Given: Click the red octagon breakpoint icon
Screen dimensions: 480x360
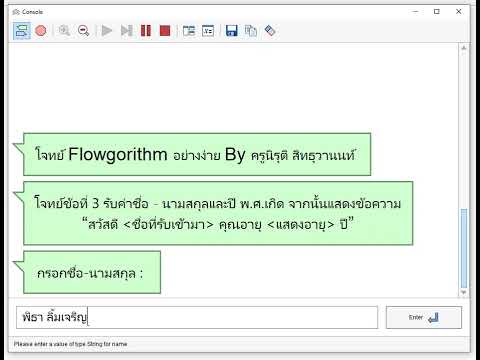Looking at the screenshot, I should [41, 31].
